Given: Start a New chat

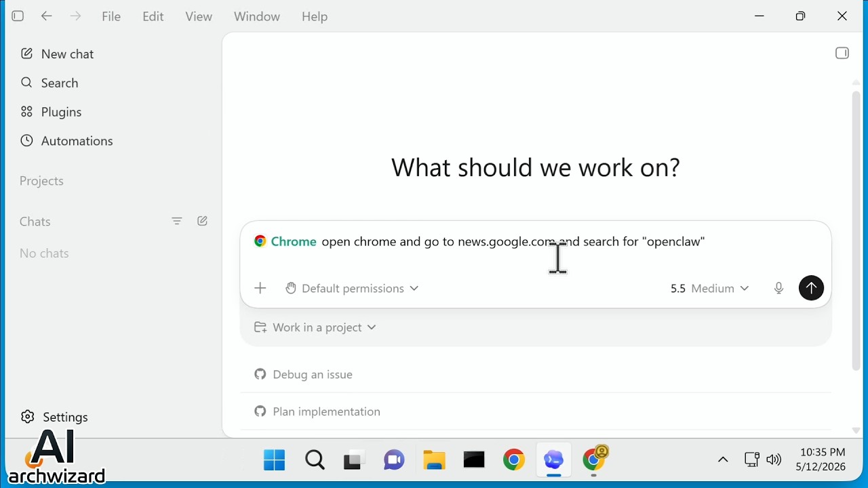Looking at the screenshot, I should (x=57, y=54).
